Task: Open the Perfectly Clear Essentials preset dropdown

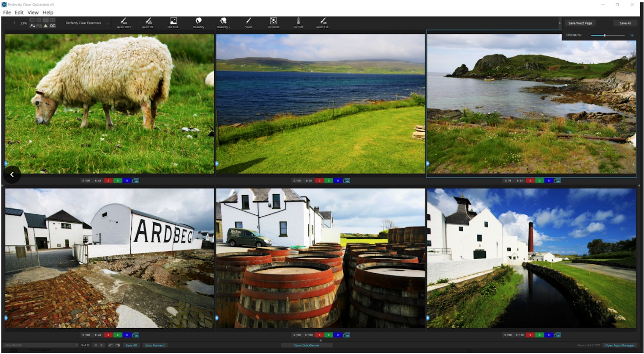Action: pyautogui.click(x=87, y=23)
